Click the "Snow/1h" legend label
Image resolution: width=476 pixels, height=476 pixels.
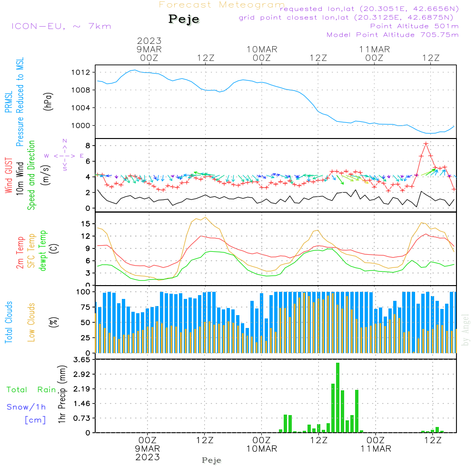26,407
